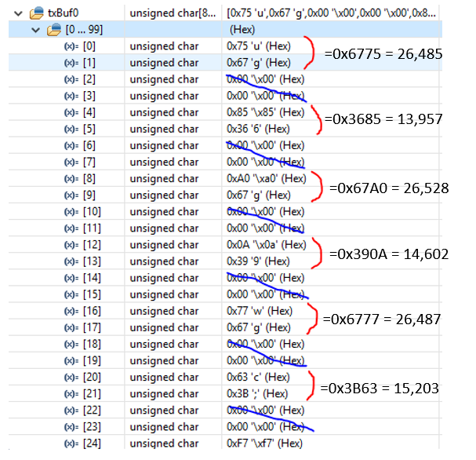Click the variable icon for element [20]
This screenshot has height=460, width=476.
coord(71,378)
